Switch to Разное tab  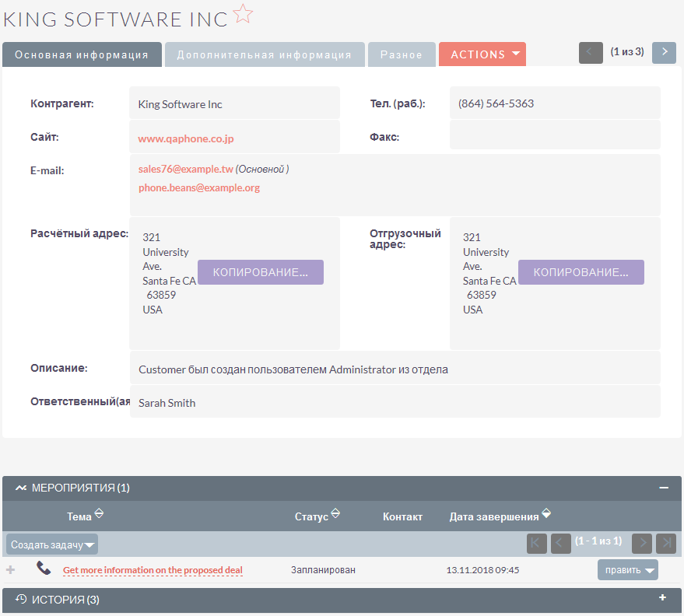402,54
